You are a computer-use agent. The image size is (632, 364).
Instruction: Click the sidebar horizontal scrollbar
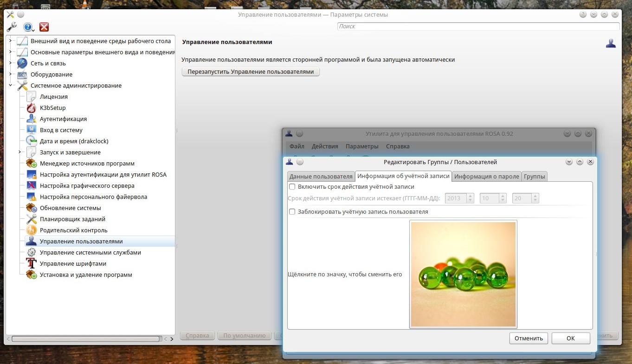(x=86, y=339)
